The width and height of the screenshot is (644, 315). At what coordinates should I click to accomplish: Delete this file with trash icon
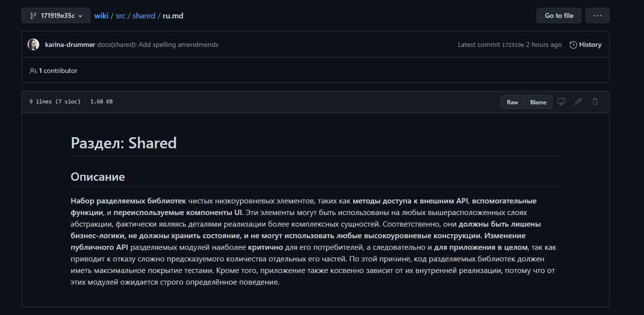pos(595,101)
